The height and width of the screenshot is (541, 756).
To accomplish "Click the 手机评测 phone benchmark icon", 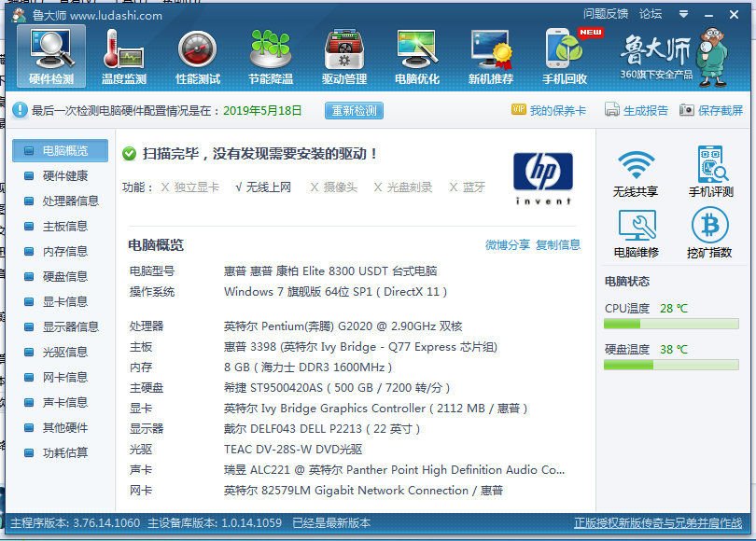I will (x=710, y=172).
